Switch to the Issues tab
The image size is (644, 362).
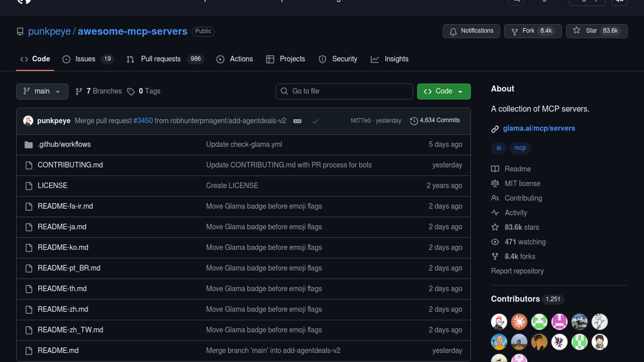coord(85,59)
